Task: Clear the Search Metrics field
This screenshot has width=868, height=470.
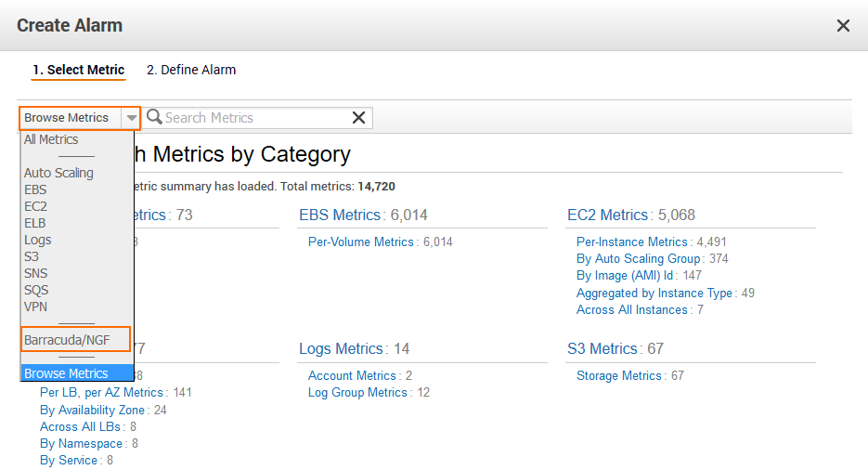Action: (358, 117)
